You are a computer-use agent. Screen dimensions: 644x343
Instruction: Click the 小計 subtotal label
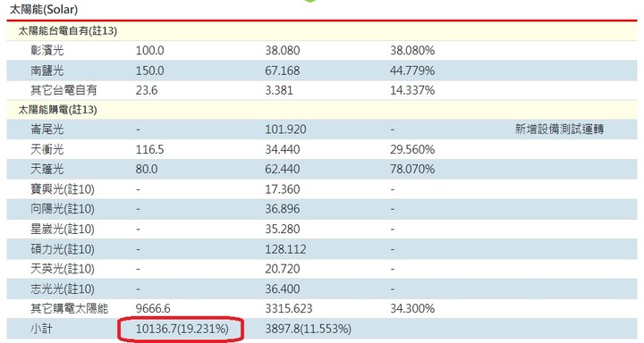coord(41,329)
